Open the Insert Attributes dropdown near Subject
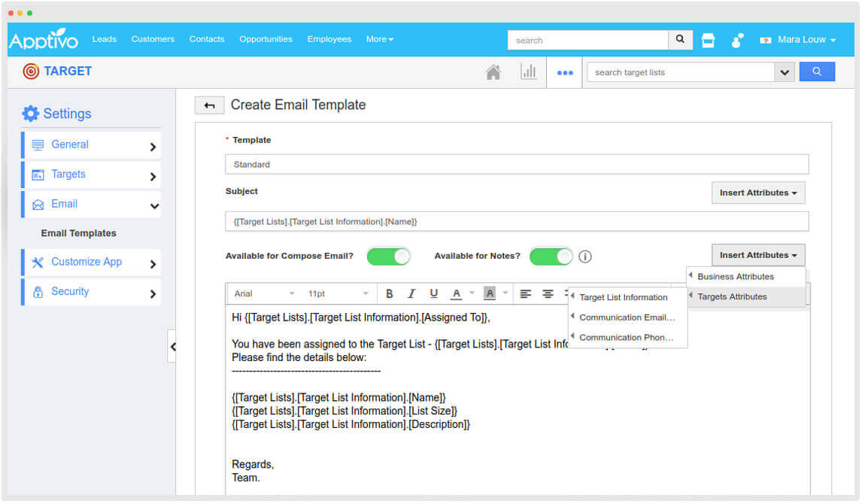The width and height of the screenshot is (865, 504). [757, 193]
